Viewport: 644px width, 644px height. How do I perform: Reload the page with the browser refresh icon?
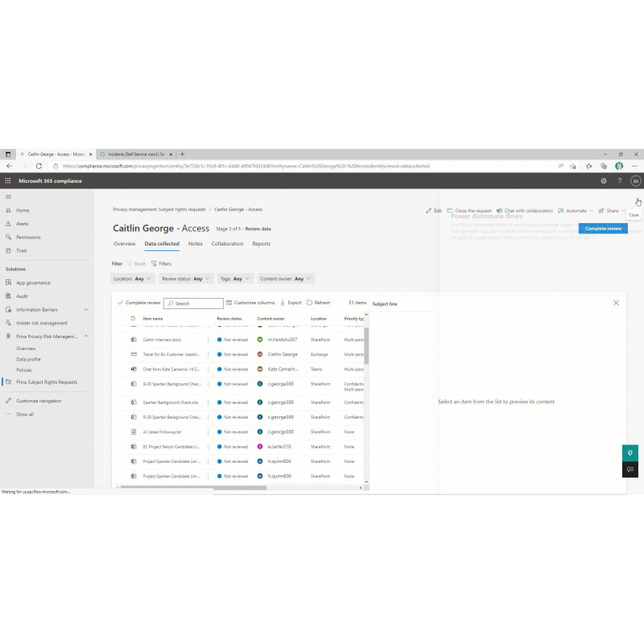[39, 166]
